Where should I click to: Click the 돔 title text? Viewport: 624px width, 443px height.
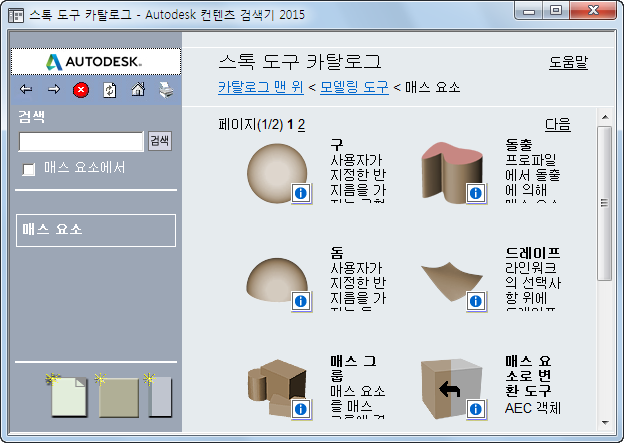pyautogui.click(x=337, y=252)
